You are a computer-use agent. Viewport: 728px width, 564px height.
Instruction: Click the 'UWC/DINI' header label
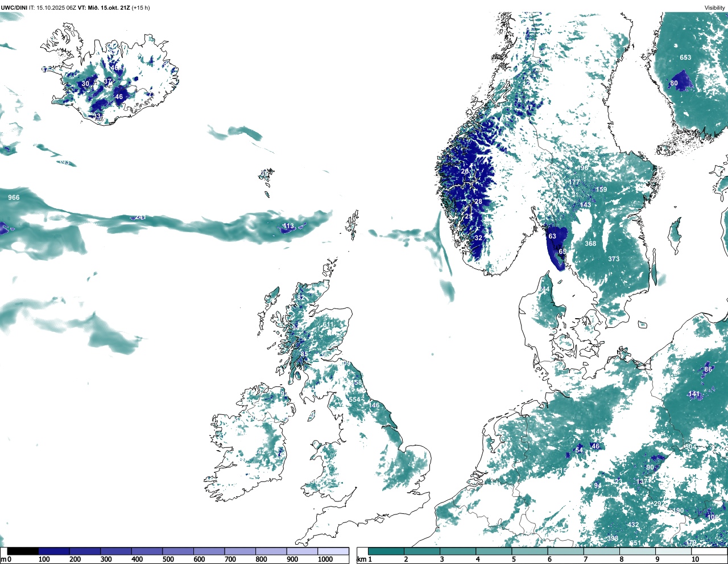(x=14, y=8)
